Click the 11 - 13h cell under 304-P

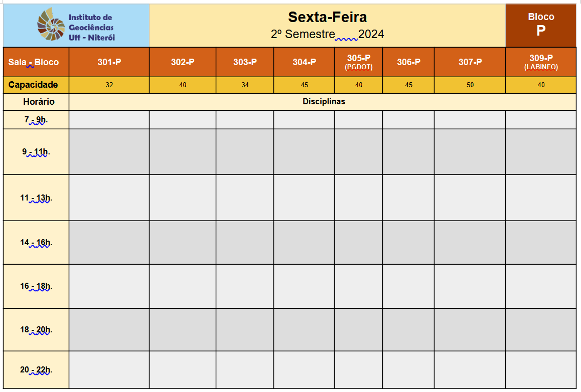304,198
